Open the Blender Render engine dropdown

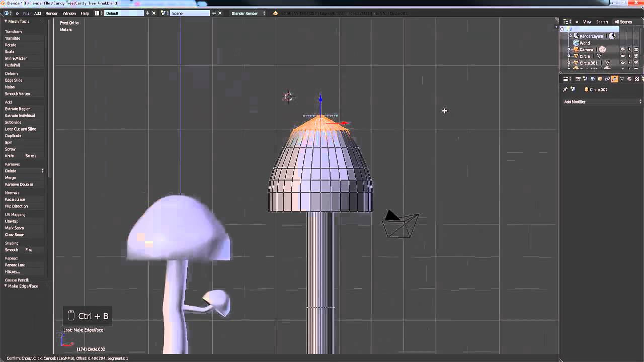coord(248,13)
